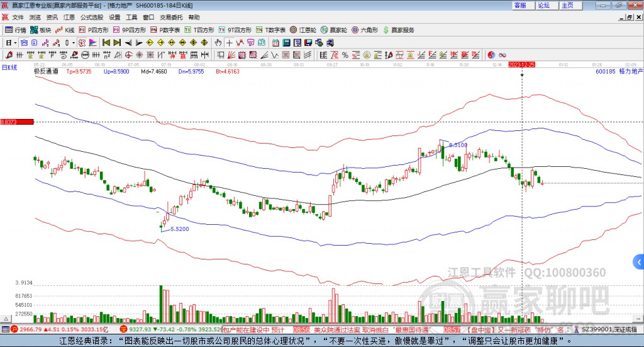Screen dimensions: 644x347
Task: Click the 沪 index status icon
Action: tap(14, 329)
